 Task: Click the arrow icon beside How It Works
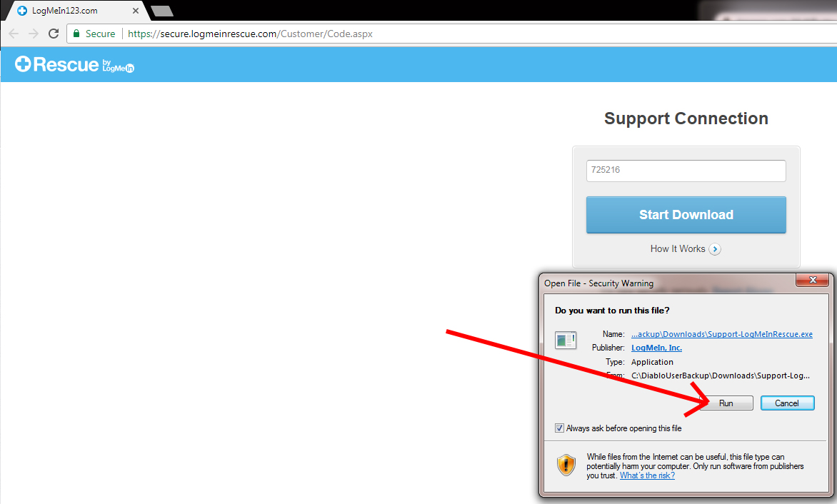pyautogui.click(x=715, y=249)
